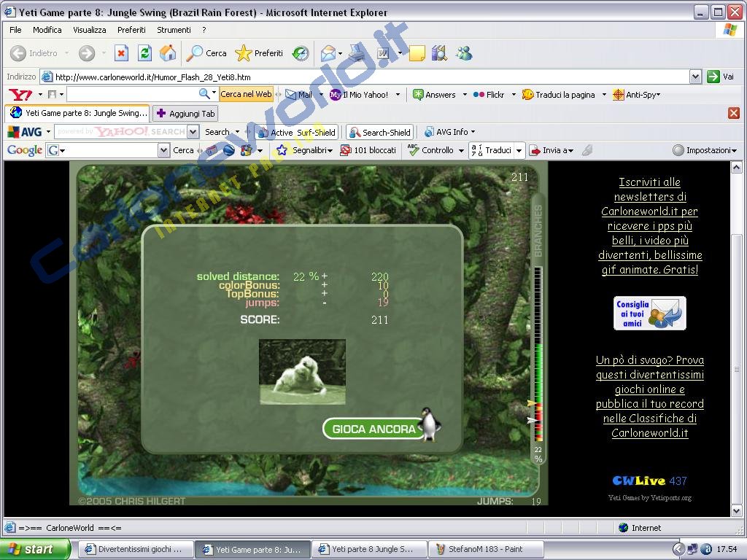This screenshot has width=747, height=560.
Task: Toggle AVG Active Surf-Shield
Action: 297,133
